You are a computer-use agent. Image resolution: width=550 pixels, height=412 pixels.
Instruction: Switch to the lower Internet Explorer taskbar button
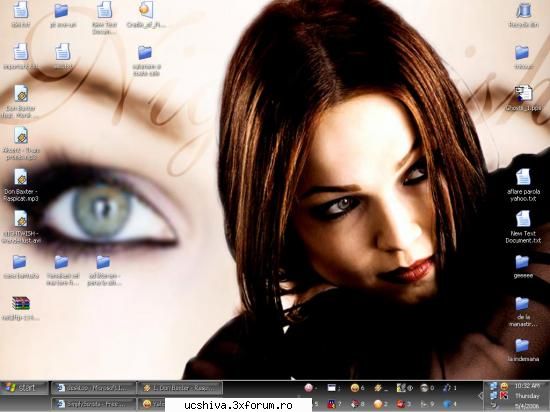tap(93, 404)
